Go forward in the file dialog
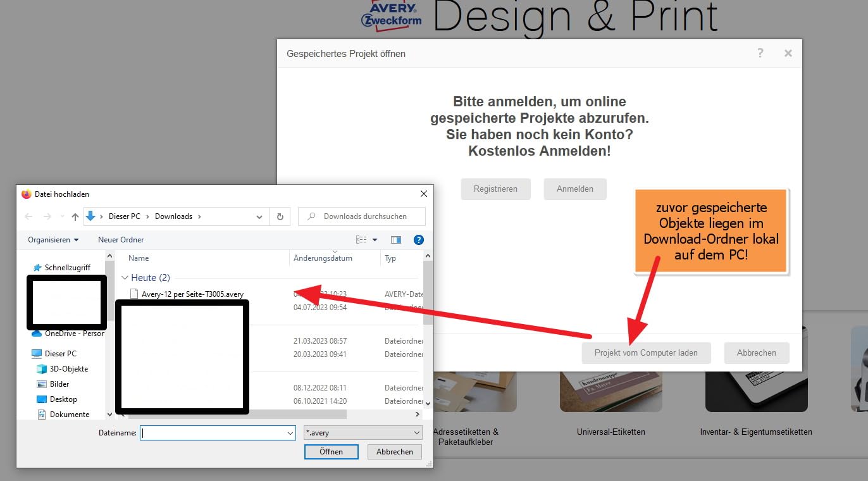868x481 pixels. coord(47,216)
